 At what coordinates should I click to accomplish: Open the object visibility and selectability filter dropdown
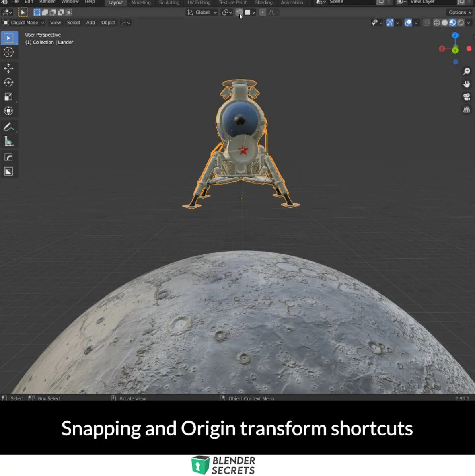click(x=377, y=23)
